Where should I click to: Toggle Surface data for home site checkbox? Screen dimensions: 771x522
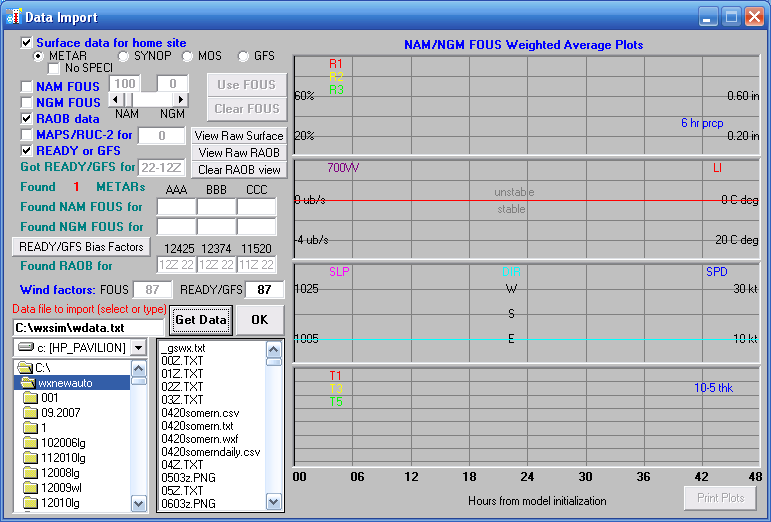point(26,43)
